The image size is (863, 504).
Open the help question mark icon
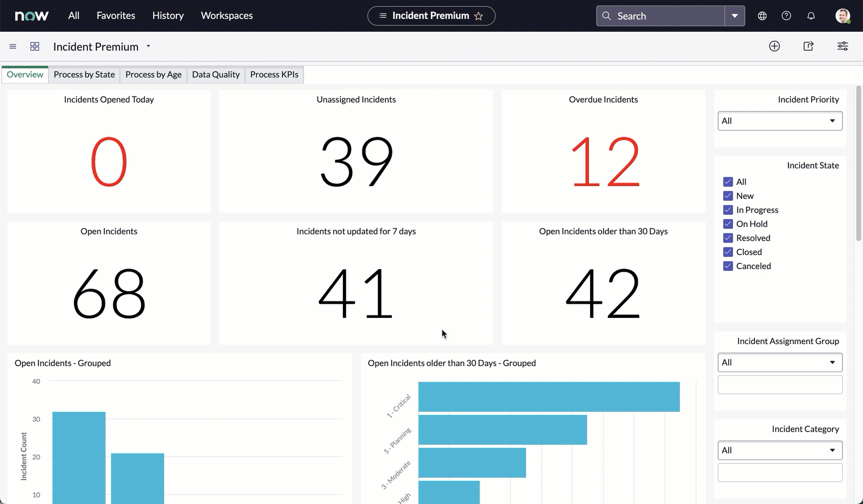[787, 16]
